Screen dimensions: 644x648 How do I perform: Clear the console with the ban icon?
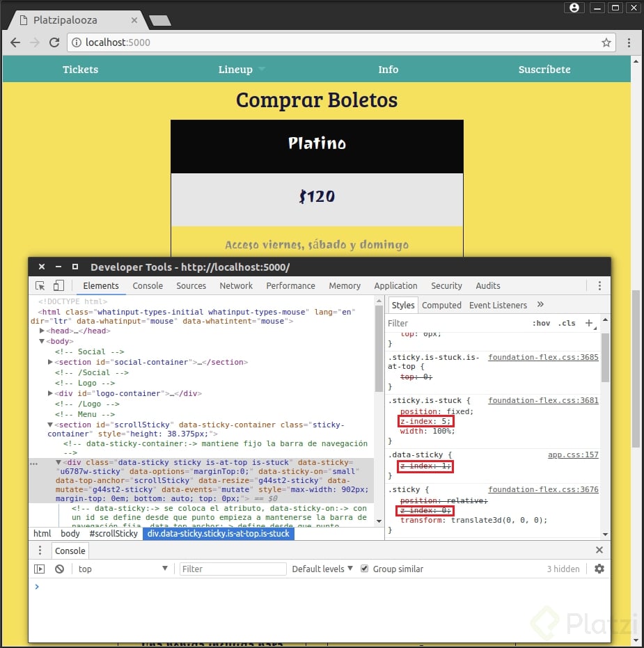[59, 569]
